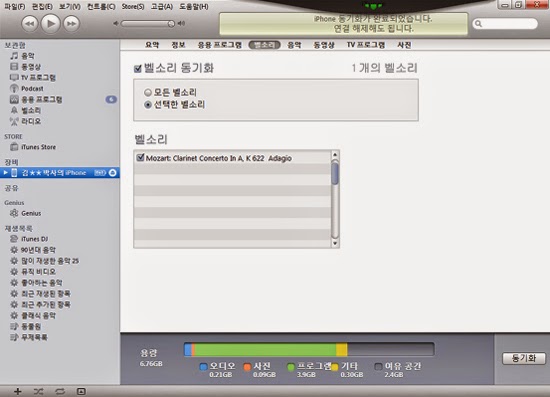550x397 pixels.
Task: Click the high volume speaker icon
Action: click(x=181, y=23)
